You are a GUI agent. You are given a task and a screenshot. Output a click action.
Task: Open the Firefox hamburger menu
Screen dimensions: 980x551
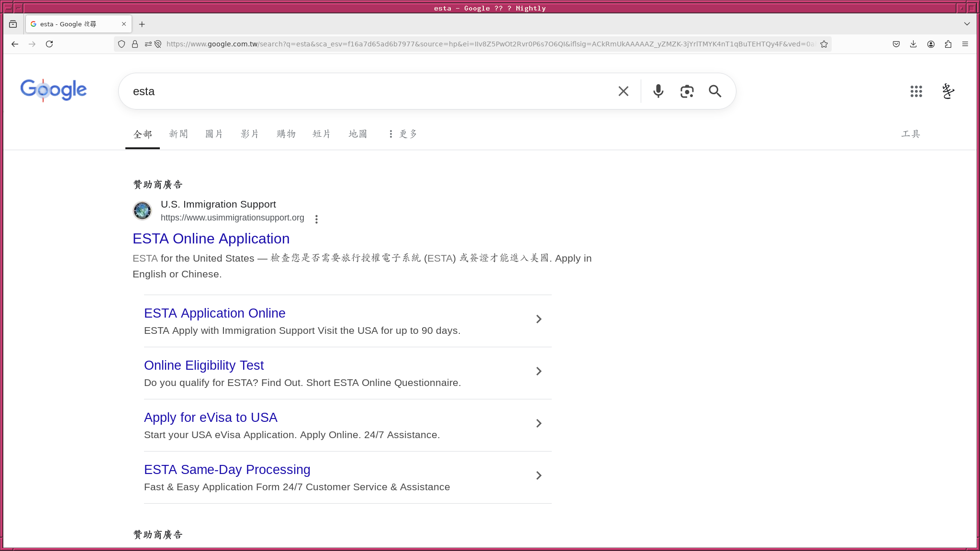pos(965,44)
